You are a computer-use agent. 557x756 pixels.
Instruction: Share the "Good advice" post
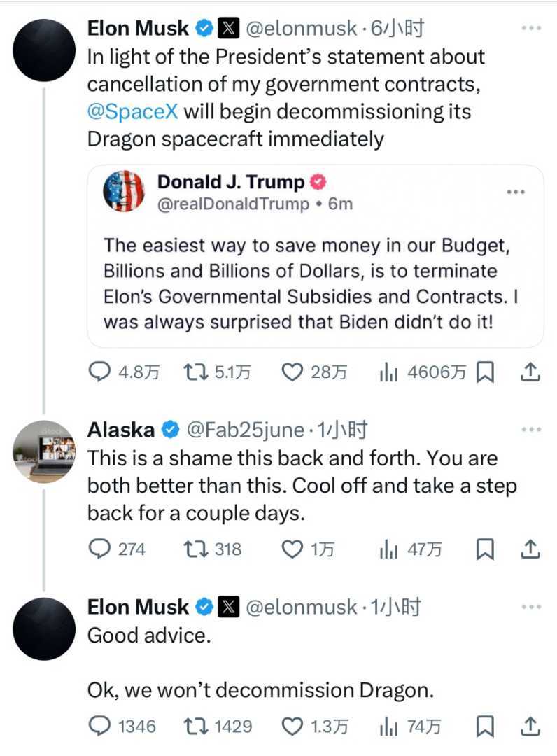click(x=531, y=727)
